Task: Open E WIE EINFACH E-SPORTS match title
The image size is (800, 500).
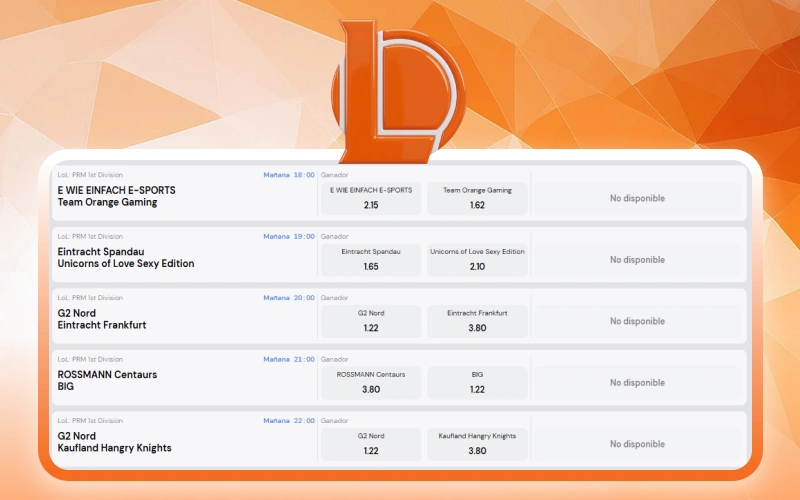Action: click(x=116, y=190)
